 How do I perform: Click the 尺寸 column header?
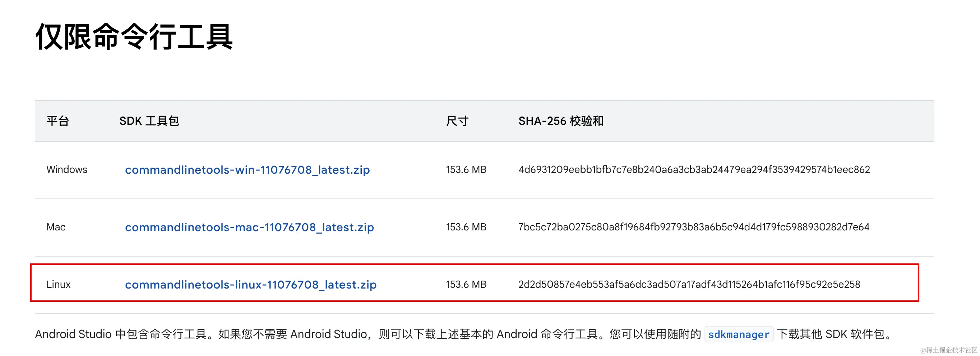pyautogui.click(x=457, y=121)
